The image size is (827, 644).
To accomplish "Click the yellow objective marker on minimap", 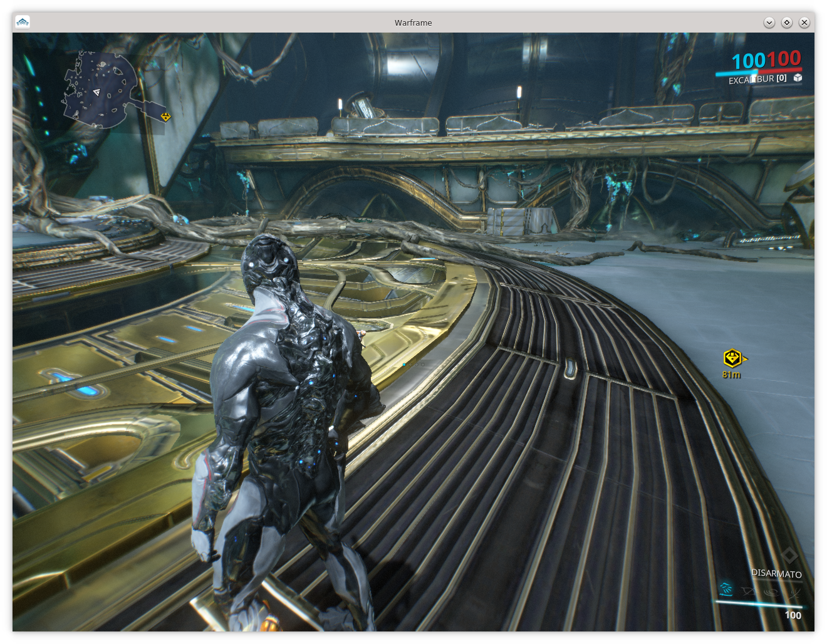I will click(x=165, y=117).
